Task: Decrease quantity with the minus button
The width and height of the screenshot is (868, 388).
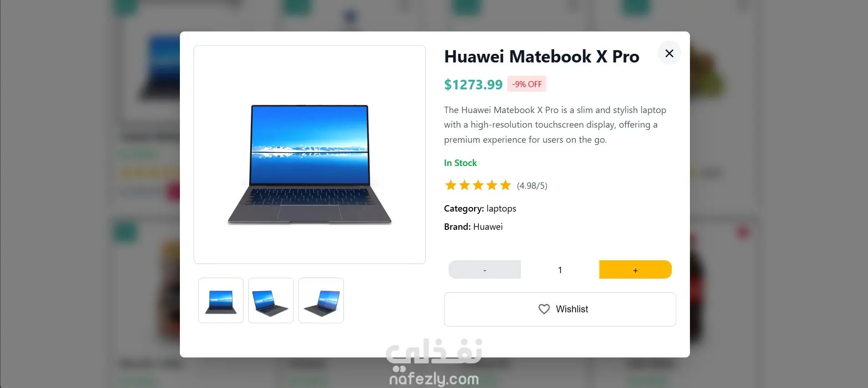Action: pos(485,269)
